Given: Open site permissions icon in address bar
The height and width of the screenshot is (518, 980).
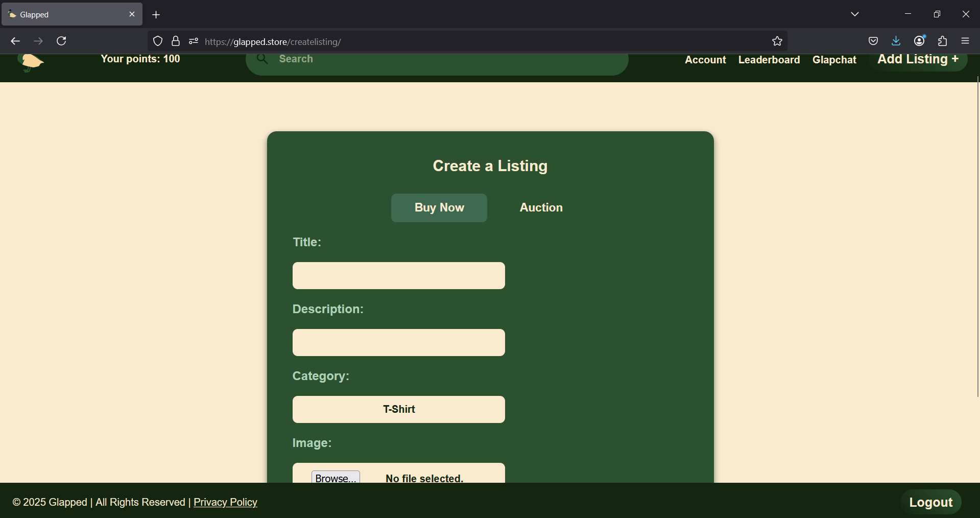Looking at the screenshot, I should [x=194, y=41].
